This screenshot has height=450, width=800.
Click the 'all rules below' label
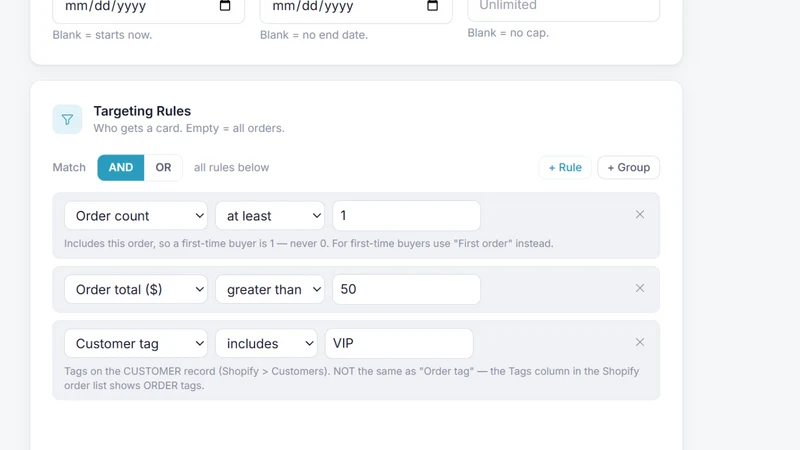tap(232, 167)
